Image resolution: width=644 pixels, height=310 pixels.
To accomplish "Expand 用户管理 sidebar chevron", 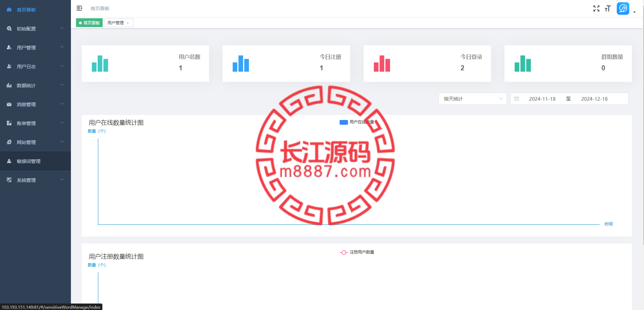I will [x=62, y=47].
